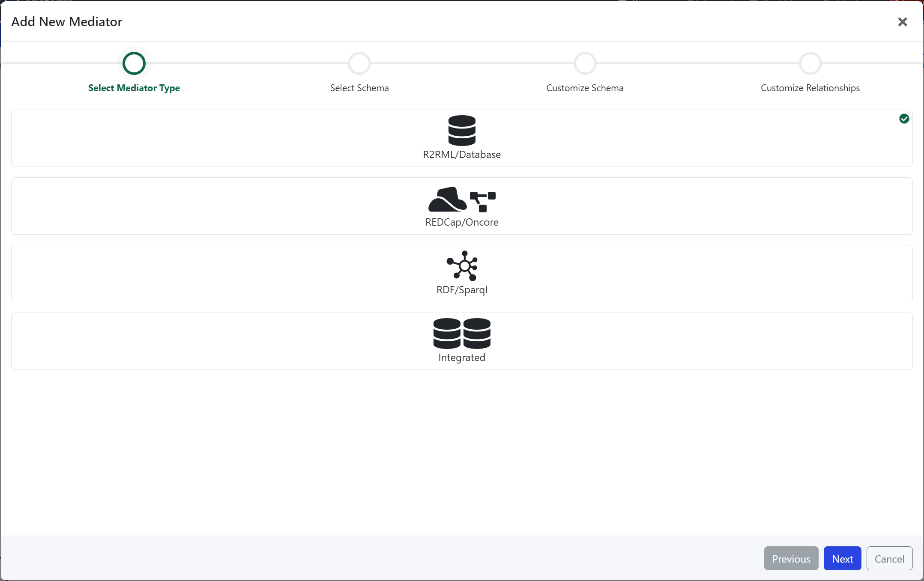Click the Customize Relationships step label
Viewport: 924px width, 581px height.
[810, 88]
